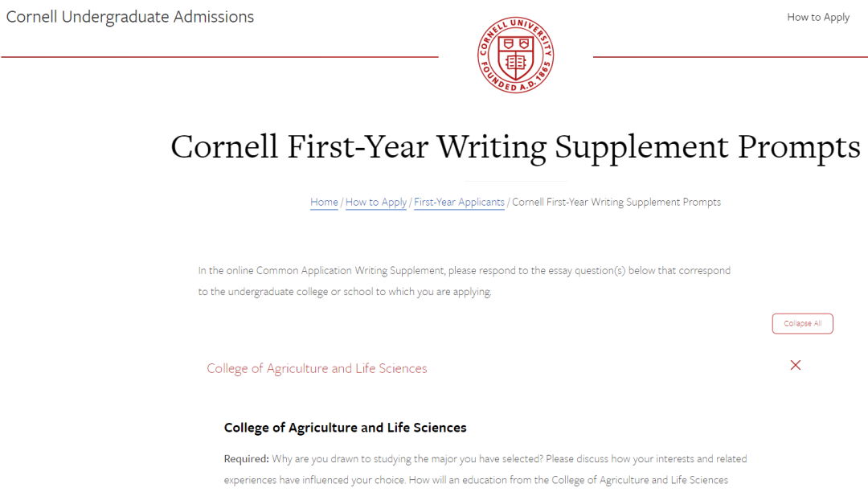Open the How to Apply breadcrumb link
This screenshot has width=868, height=492.
coord(376,202)
